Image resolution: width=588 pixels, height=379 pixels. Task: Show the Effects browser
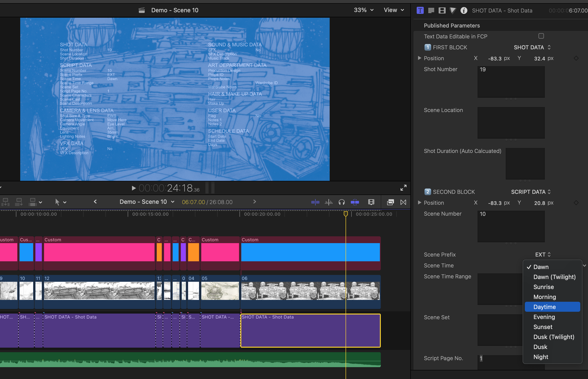point(390,202)
